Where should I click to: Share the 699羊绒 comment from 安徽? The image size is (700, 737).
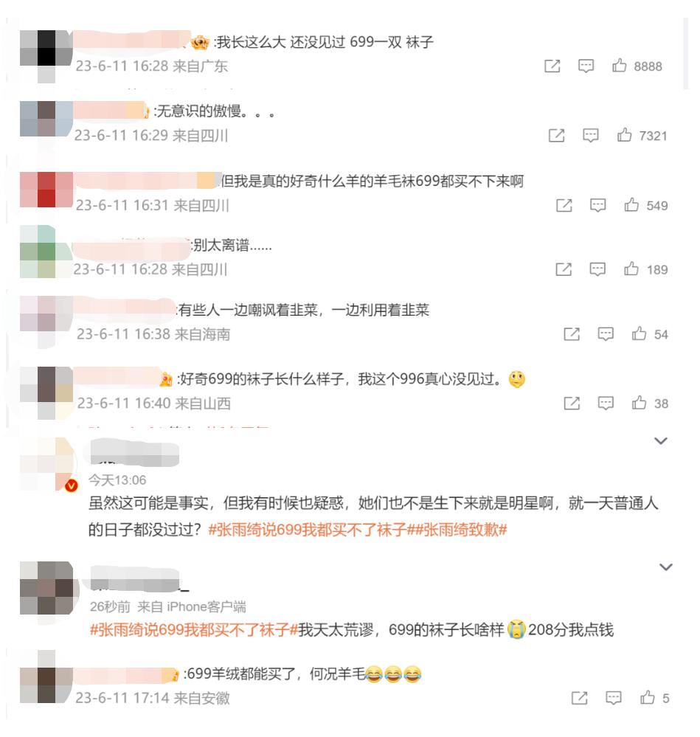click(x=579, y=698)
